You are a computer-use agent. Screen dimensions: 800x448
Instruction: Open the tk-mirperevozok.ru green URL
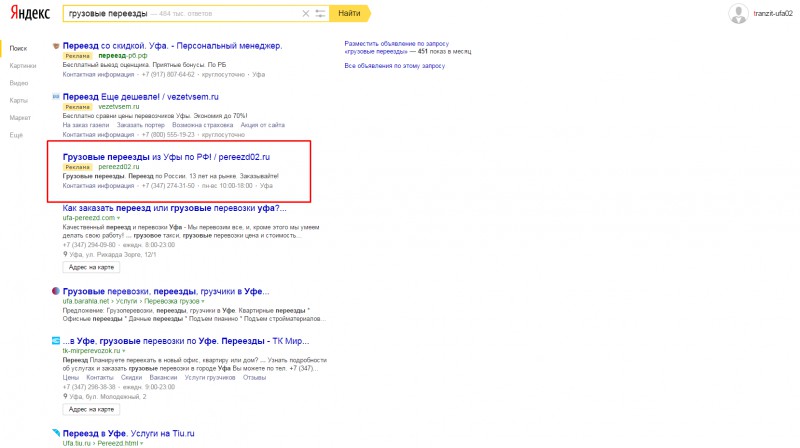coord(91,351)
